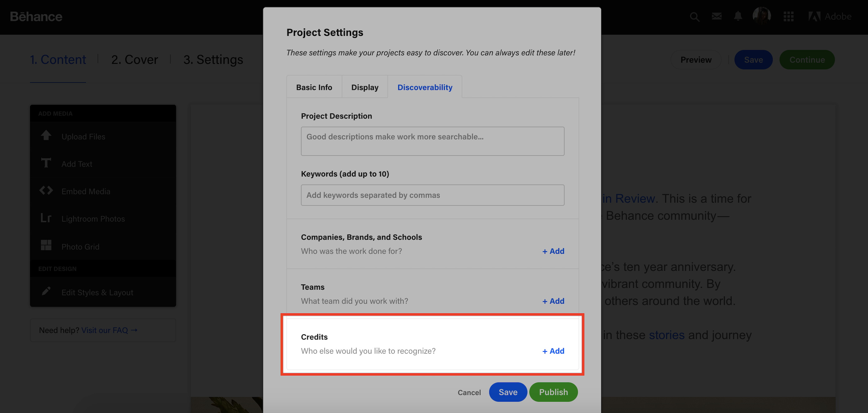
Task: Switch to the Display tab
Action: coord(365,87)
